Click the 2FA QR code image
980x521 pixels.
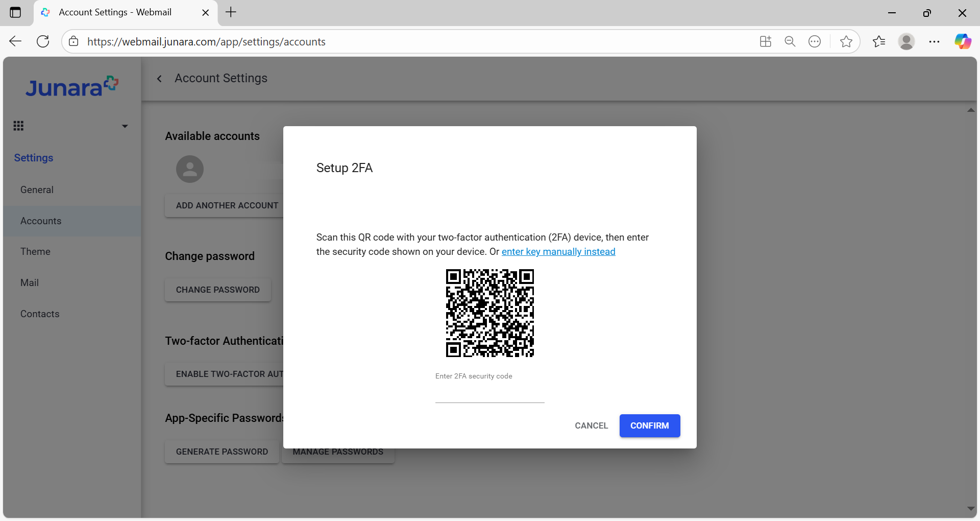click(x=490, y=313)
